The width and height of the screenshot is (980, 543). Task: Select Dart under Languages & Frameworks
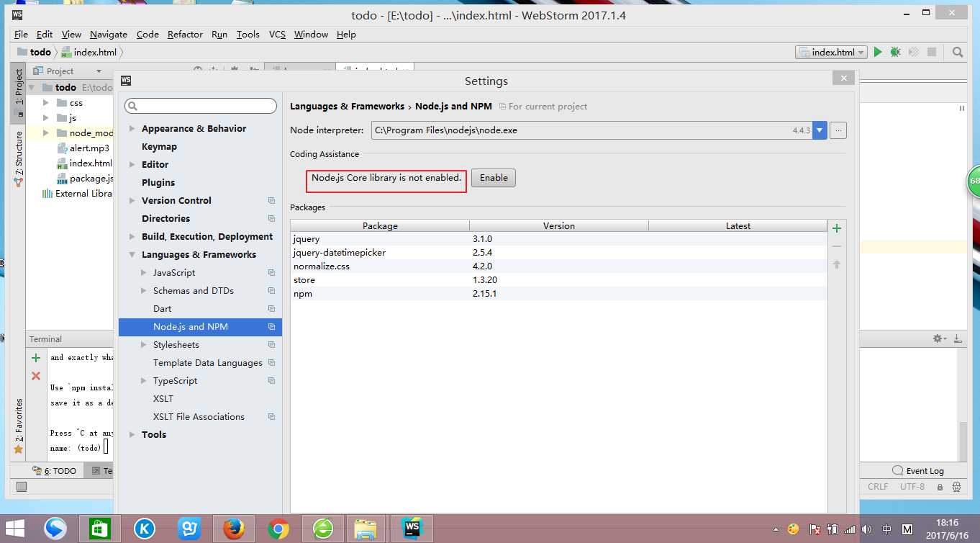pos(163,309)
